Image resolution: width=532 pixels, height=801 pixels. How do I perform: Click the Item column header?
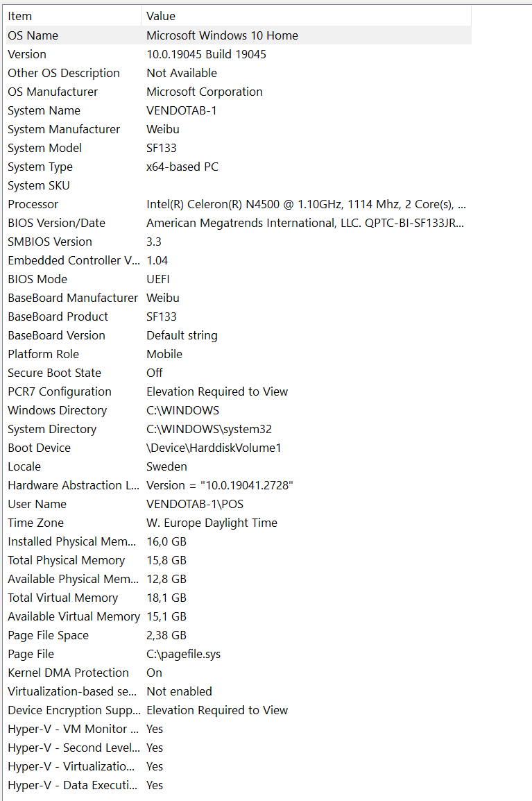[20, 16]
